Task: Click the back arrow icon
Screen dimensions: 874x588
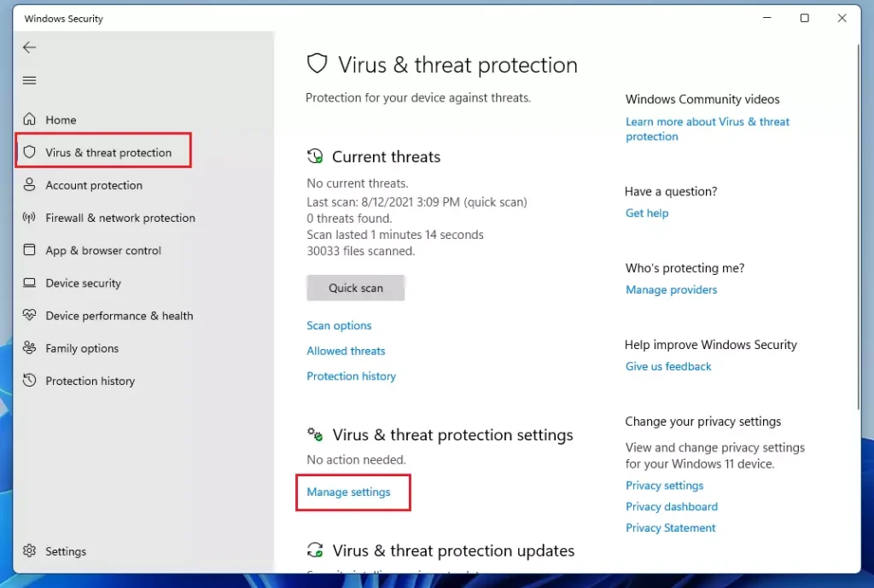Action: 30,48
